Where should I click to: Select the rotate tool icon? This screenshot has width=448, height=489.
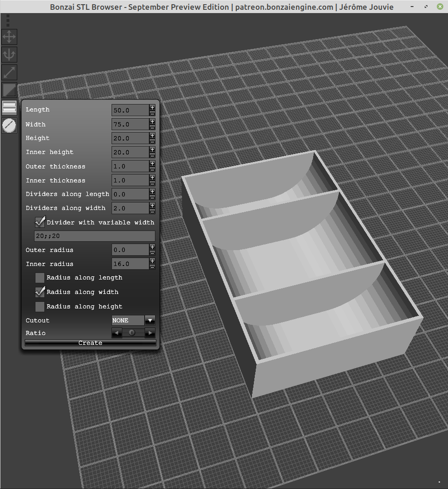pyautogui.click(x=9, y=55)
